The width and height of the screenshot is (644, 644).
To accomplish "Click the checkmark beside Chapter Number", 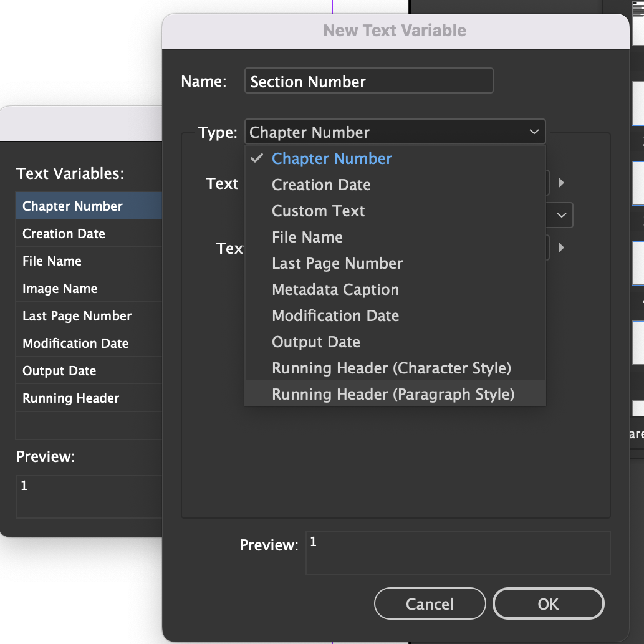I will point(256,158).
